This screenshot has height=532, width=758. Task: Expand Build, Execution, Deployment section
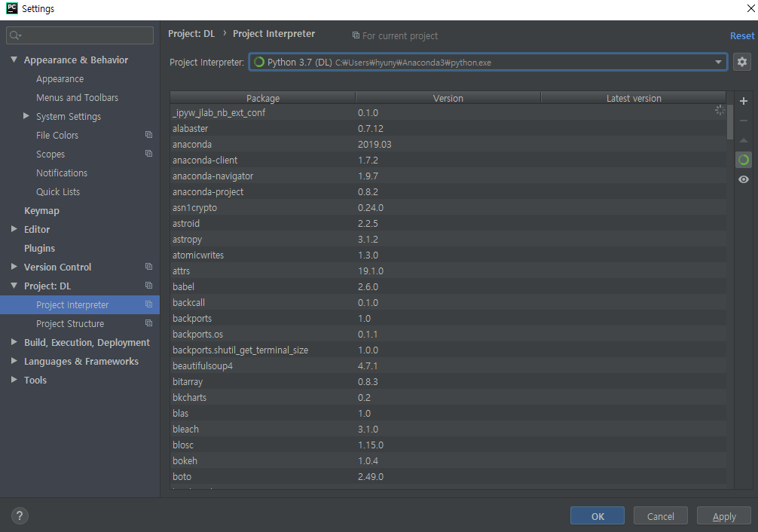pos(14,342)
